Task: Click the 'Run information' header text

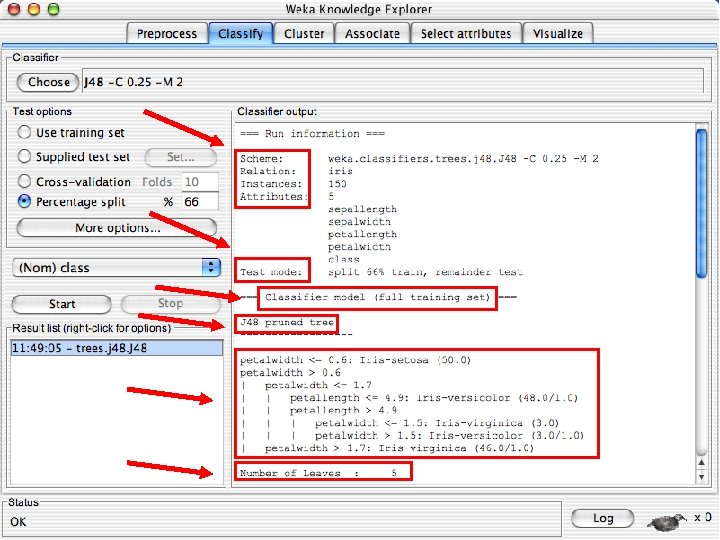Action: [313, 134]
